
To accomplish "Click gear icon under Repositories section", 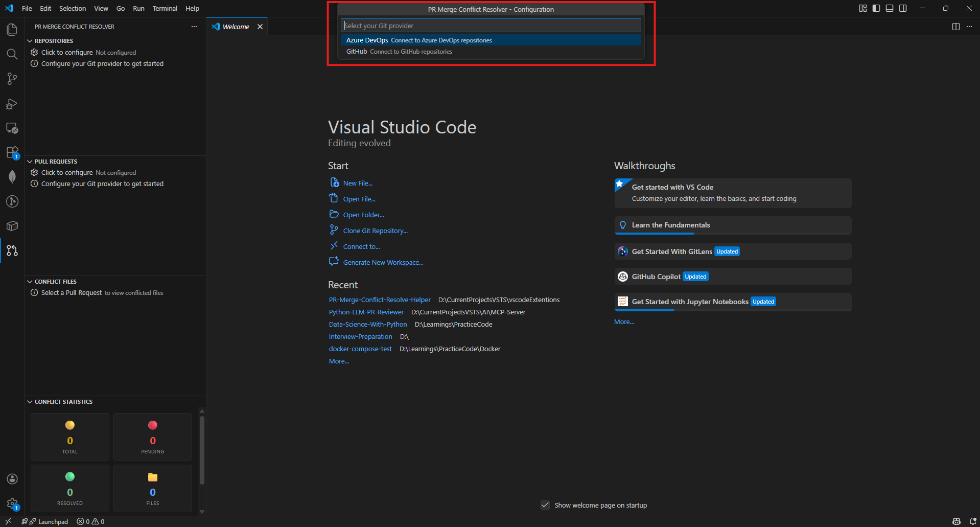I will [34, 52].
